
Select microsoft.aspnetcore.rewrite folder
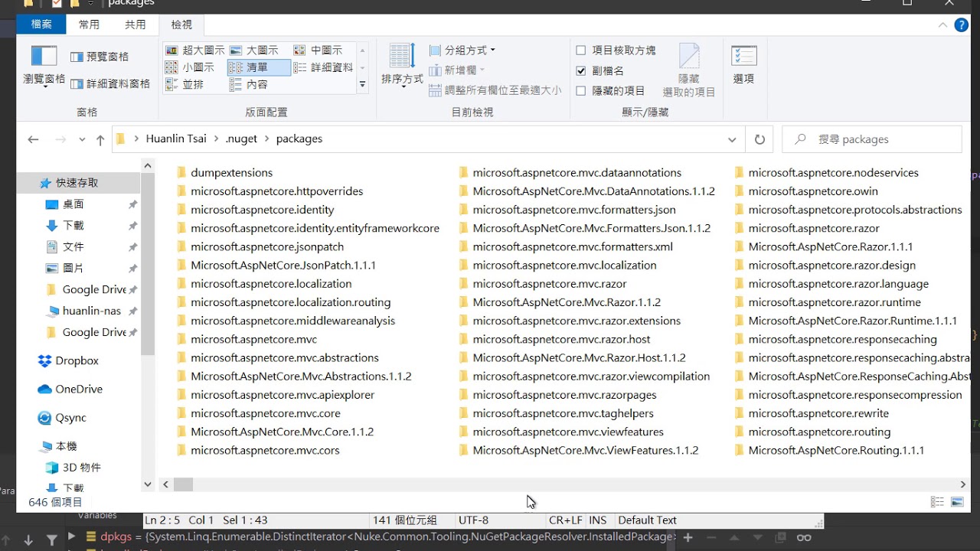click(x=812, y=413)
